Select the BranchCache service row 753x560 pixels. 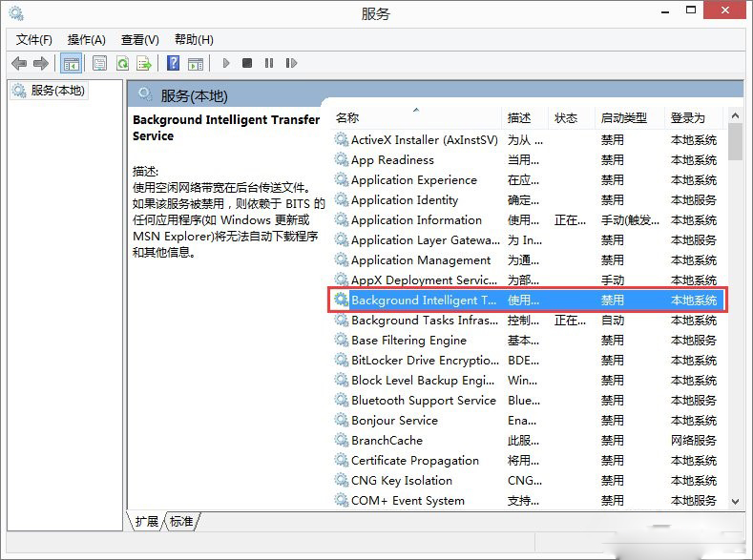[x=529, y=441]
